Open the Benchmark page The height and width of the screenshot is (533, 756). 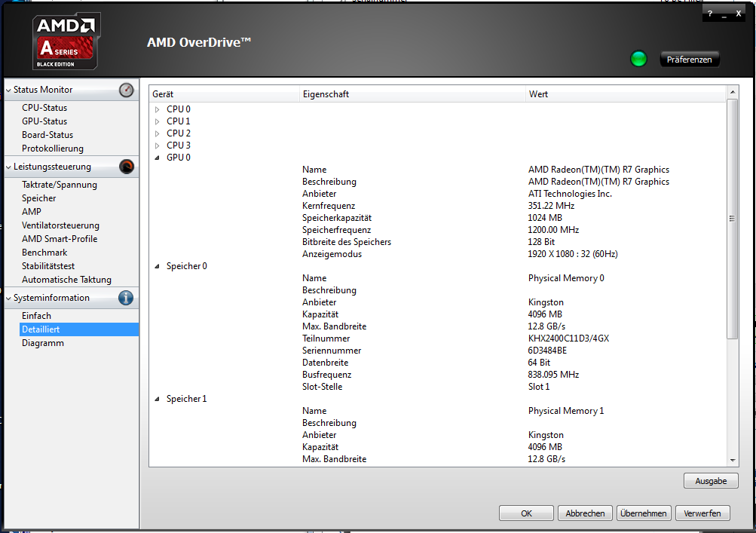click(44, 252)
